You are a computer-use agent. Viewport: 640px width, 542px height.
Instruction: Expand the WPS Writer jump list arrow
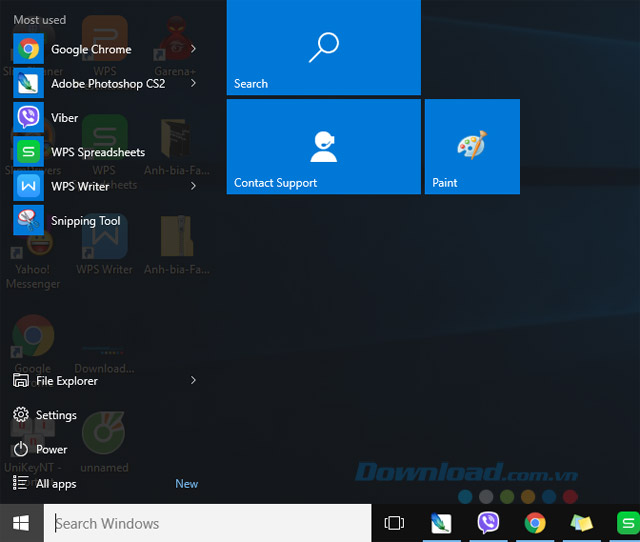pyautogui.click(x=193, y=186)
